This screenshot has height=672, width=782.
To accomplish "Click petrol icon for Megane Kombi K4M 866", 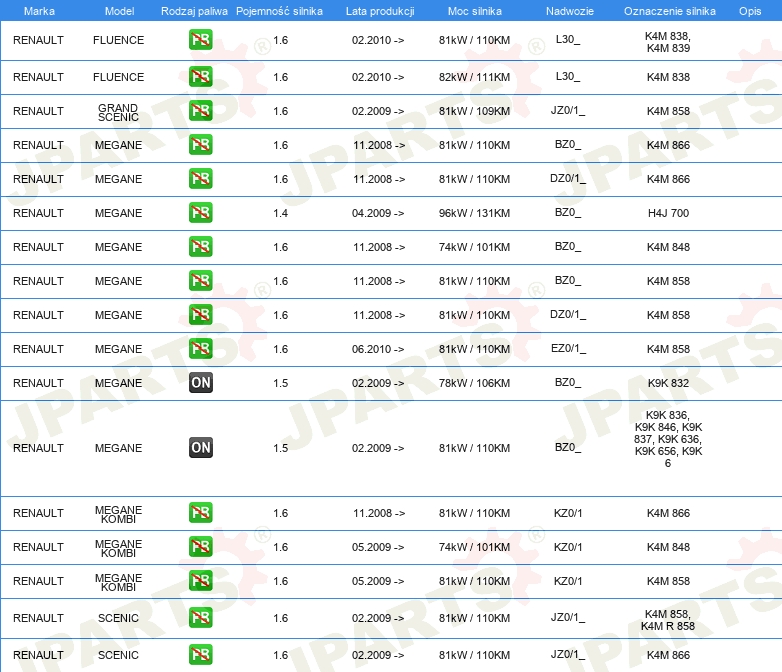I will pos(200,512).
